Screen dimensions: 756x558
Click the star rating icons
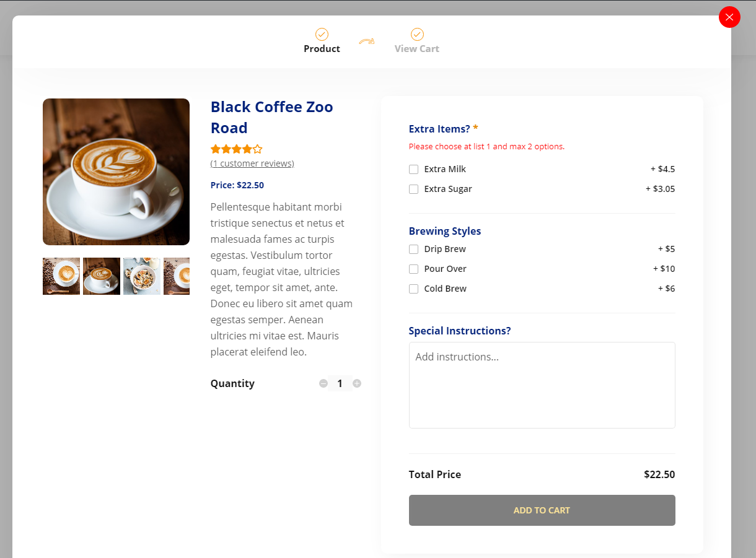[236, 149]
